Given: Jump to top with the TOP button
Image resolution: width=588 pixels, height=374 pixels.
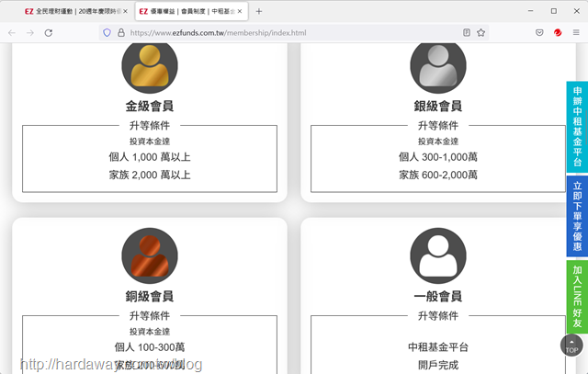Looking at the screenshot, I should click(571, 346).
